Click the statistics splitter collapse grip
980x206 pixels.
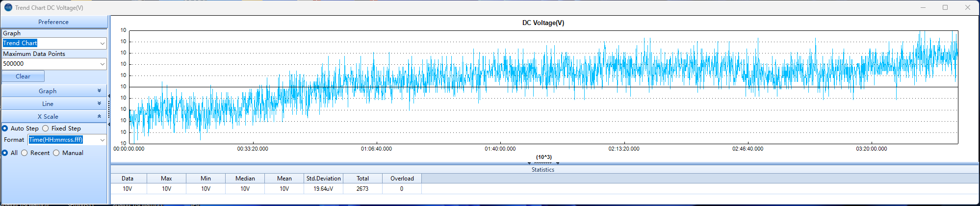pos(543,163)
